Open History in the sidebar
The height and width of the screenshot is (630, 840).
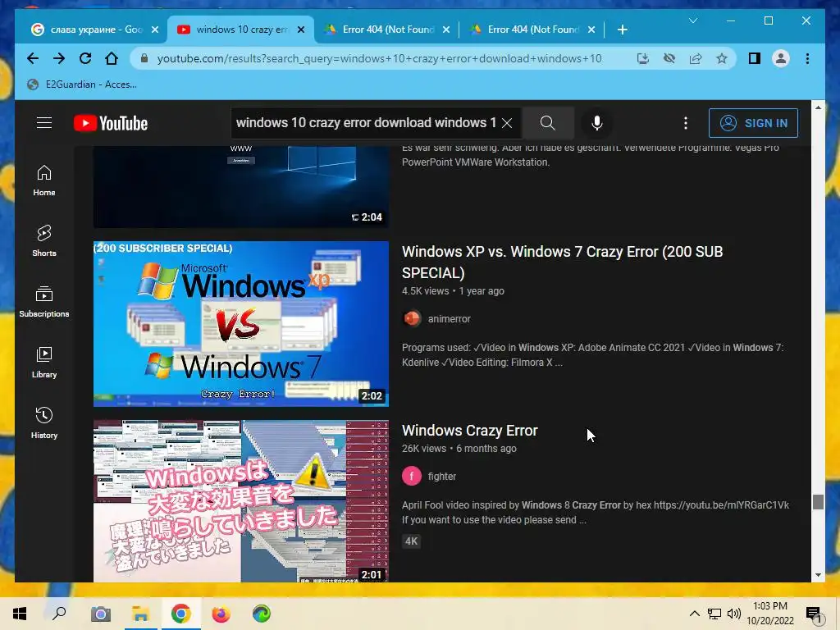(44, 424)
